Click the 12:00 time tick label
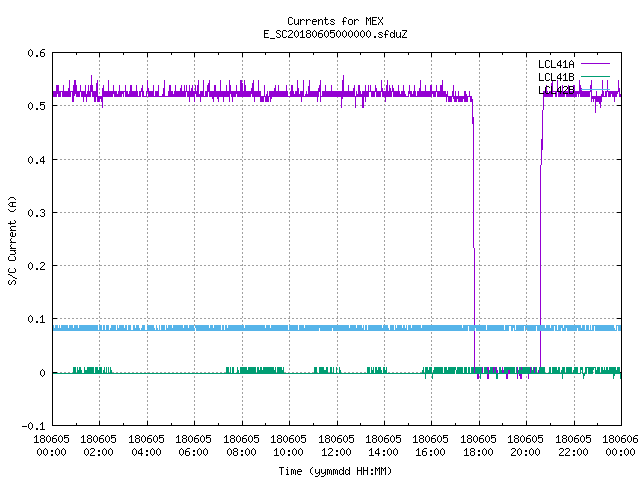 click(336, 452)
